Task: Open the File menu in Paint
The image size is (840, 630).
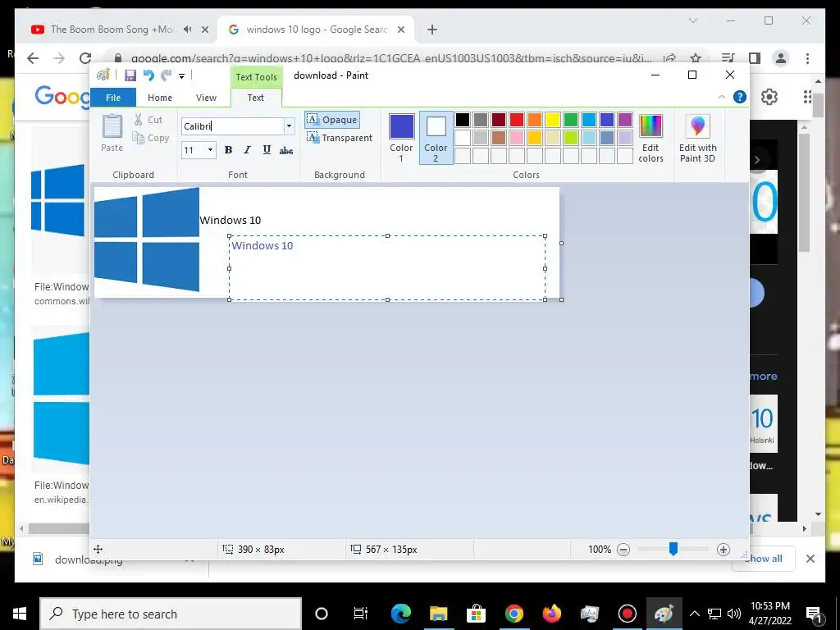Action: (x=113, y=98)
